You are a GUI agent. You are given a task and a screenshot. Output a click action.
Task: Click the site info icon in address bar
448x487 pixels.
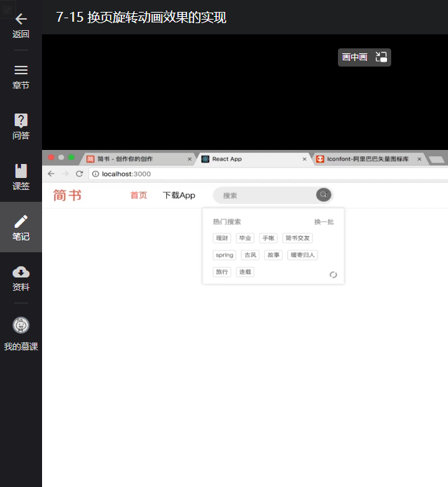pos(95,174)
